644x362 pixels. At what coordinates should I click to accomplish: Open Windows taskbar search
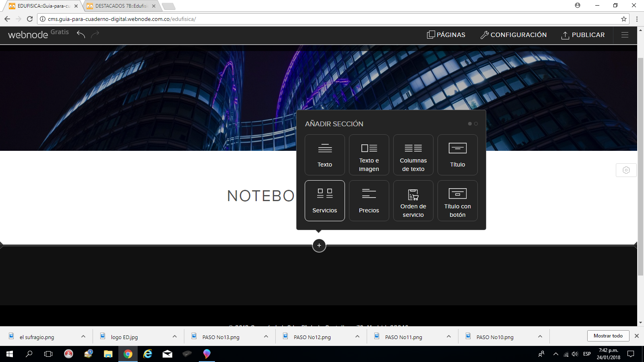(29, 354)
